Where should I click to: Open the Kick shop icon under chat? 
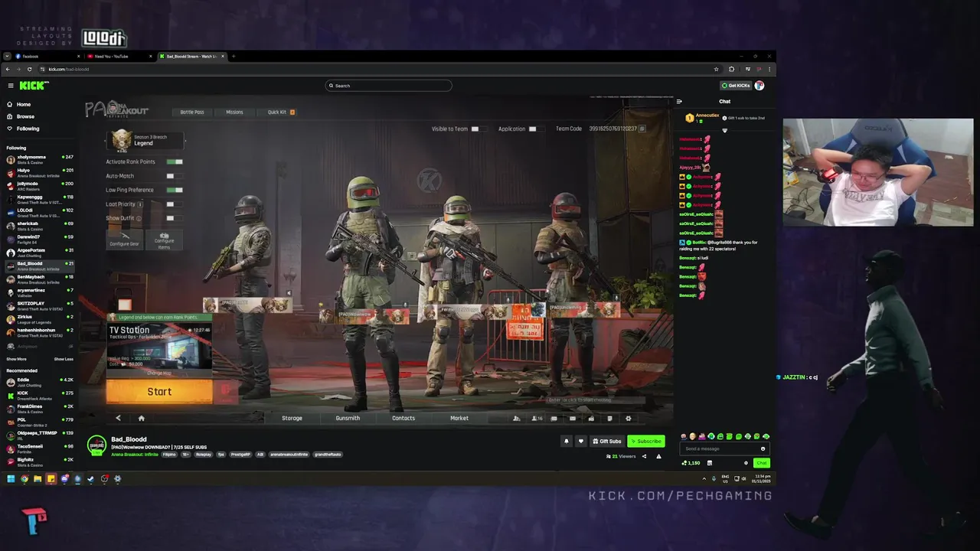709,462
